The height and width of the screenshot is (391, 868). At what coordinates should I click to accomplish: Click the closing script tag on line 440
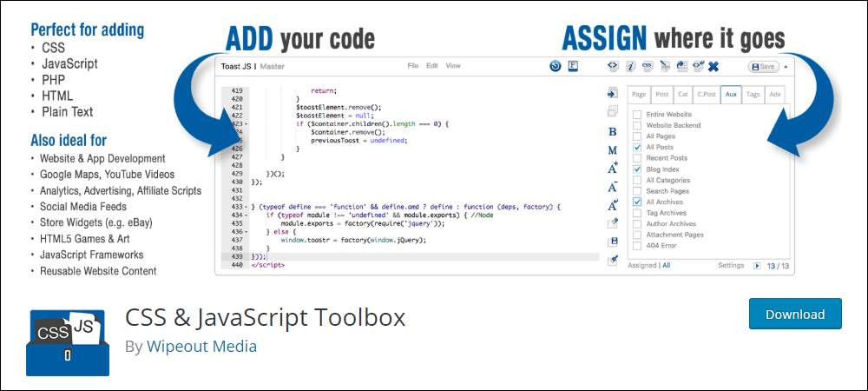click(x=268, y=265)
